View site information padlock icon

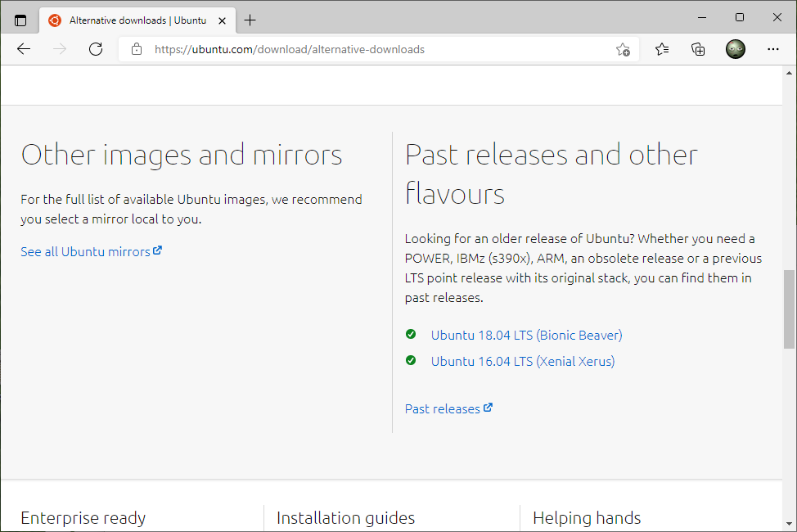tap(137, 49)
